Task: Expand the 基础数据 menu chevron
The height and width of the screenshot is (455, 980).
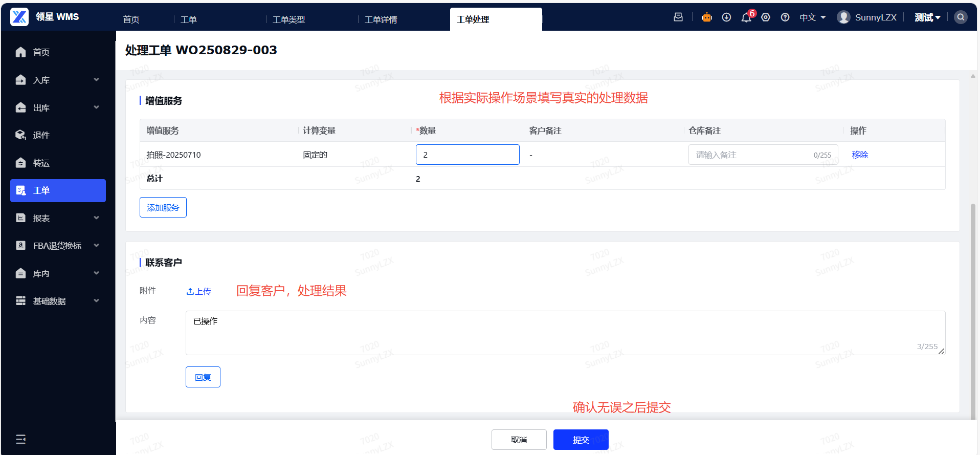Action: tap(96, 301)
